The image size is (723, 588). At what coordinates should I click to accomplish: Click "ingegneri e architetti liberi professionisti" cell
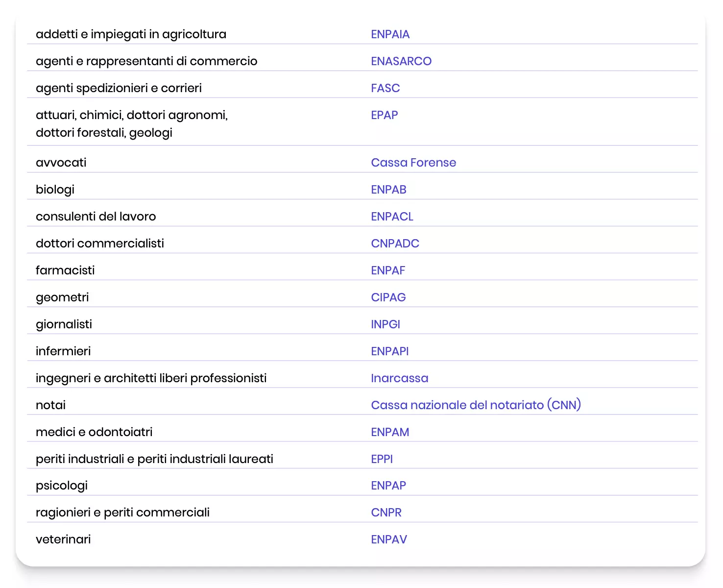151,378
